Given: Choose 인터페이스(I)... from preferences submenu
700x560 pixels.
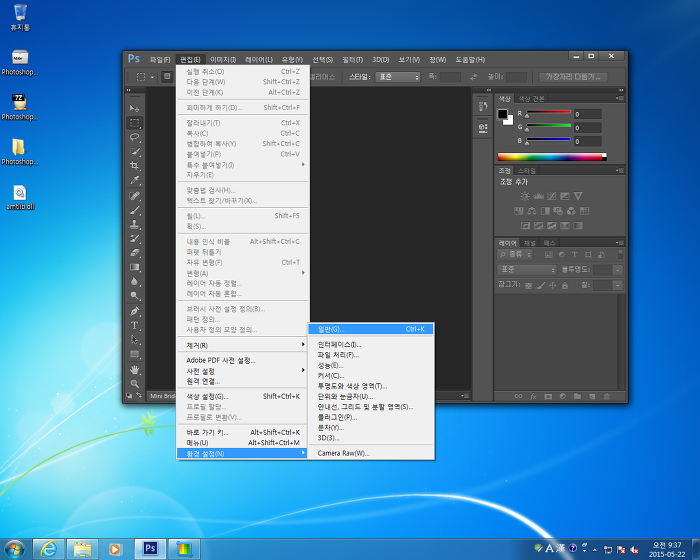Looking at the screenshot, I should tap(371, 344).
